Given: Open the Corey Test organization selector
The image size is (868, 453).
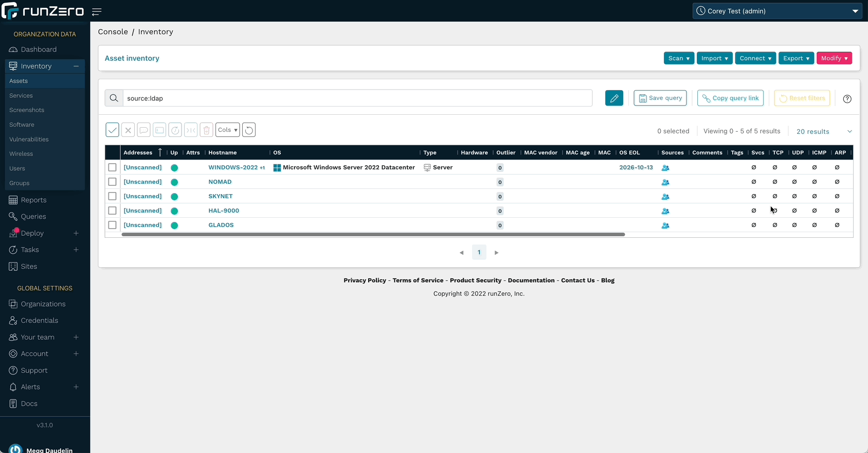Looking at the screenshot, I should 777,11.
